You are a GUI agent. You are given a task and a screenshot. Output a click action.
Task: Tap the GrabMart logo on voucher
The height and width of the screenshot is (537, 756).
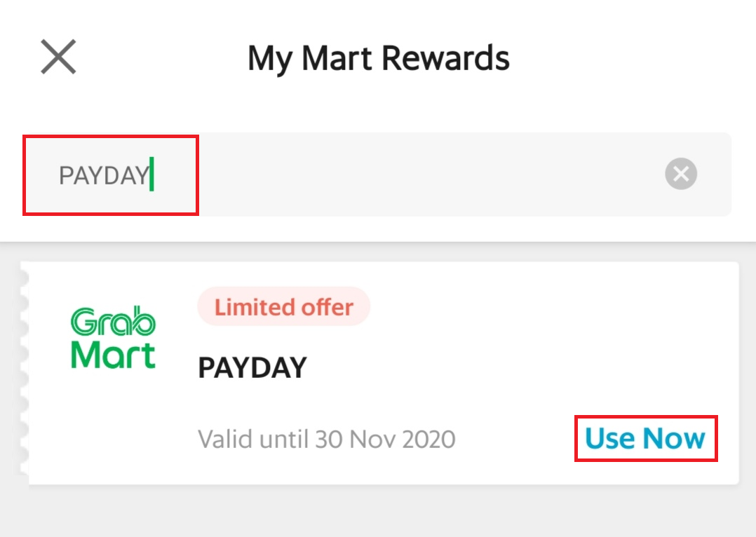113,339
